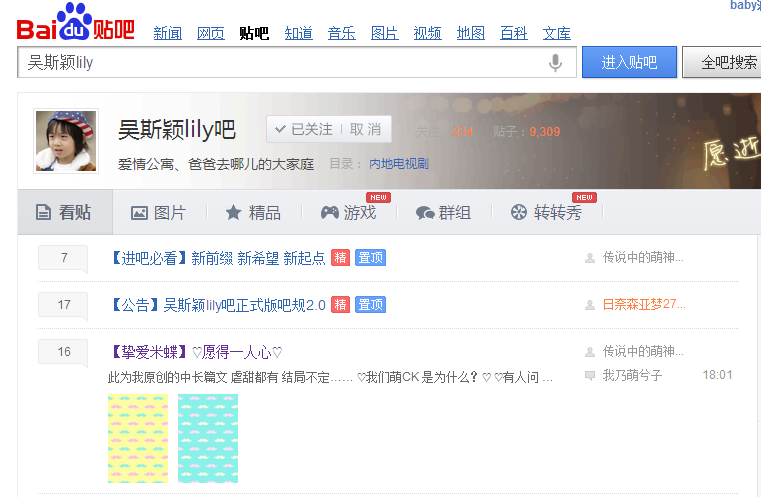761x497 pixels.
Task: Click reply count 7 on first post
Action: [64, 258]
